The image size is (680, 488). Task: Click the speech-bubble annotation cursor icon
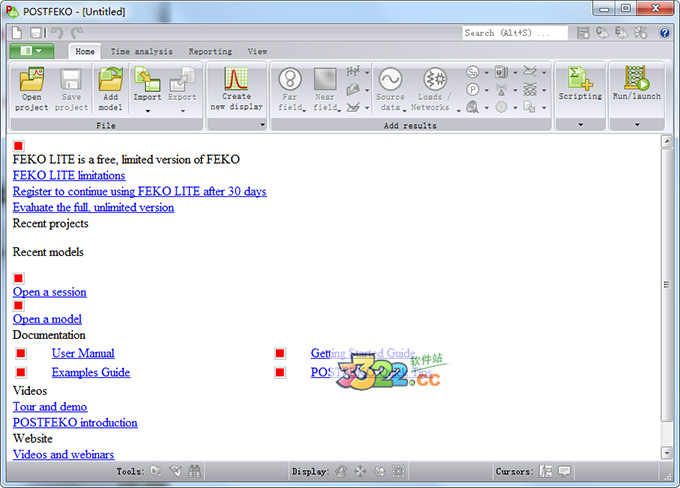564,471
